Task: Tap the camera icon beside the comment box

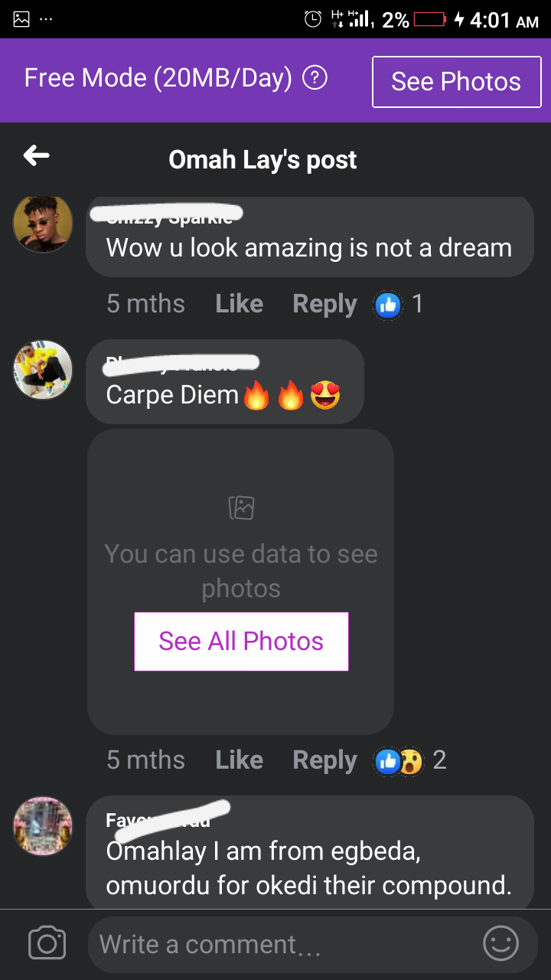Action: 47,943
